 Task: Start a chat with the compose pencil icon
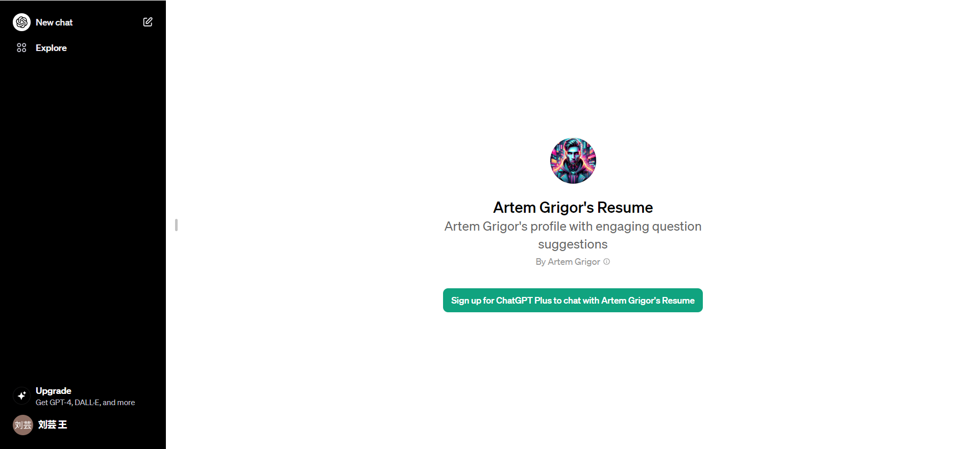tap(148, 22)
